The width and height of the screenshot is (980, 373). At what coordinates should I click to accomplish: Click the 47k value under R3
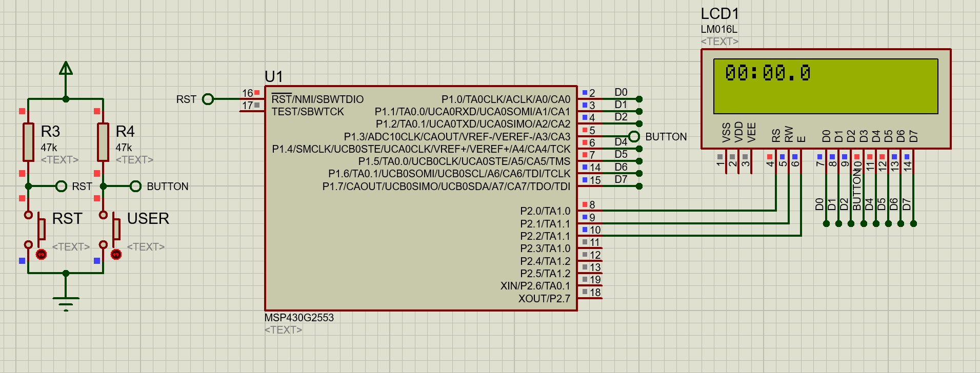[x=49, y=148]
